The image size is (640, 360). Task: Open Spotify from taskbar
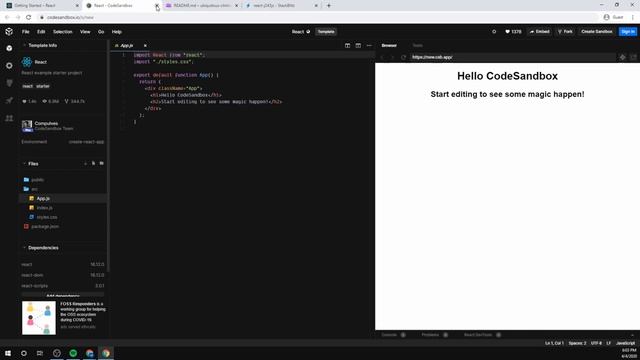click(73, 353)
